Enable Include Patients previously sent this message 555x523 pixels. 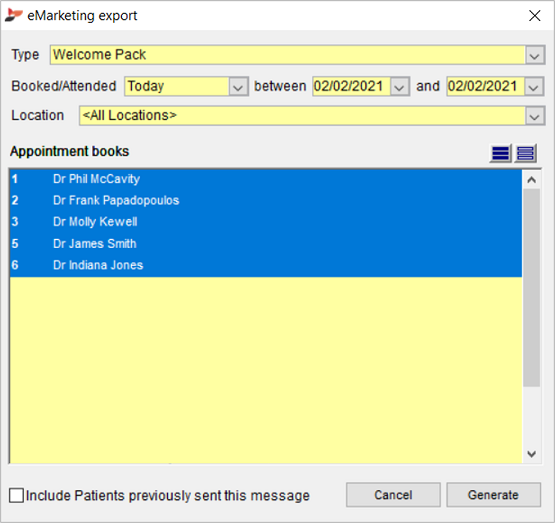(x=16, y=495)
